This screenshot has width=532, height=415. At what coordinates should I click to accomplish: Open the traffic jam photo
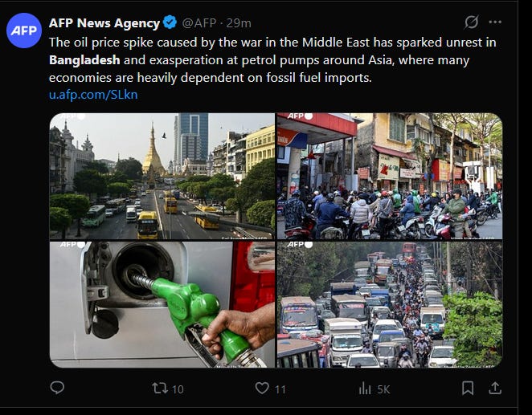coord(390,304)
